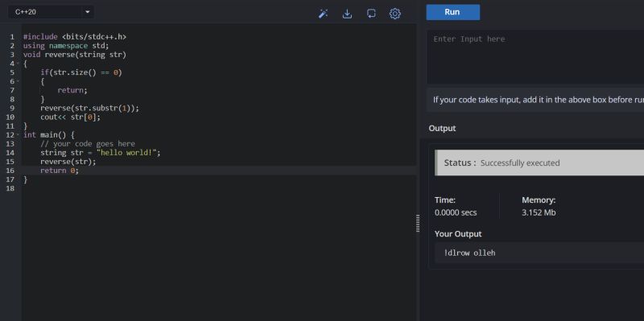Click the 'reverse(str);' call on line 15

pos(68,162)
